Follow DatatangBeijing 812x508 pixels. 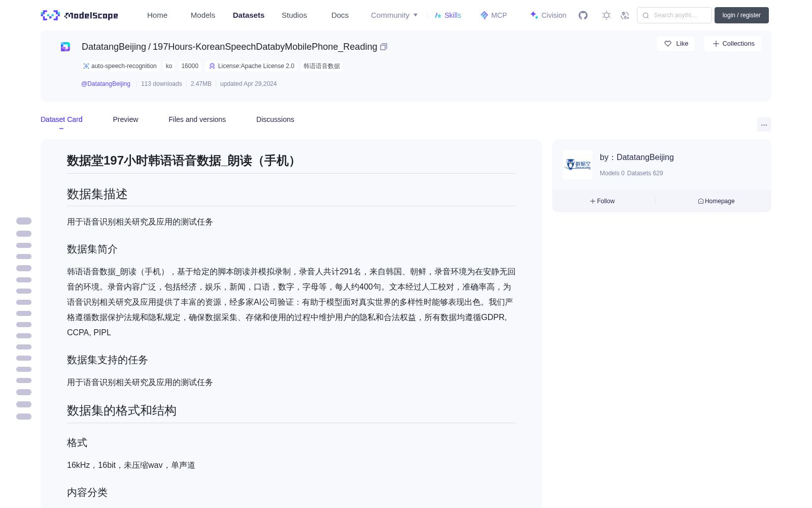[x=602, y=201]
